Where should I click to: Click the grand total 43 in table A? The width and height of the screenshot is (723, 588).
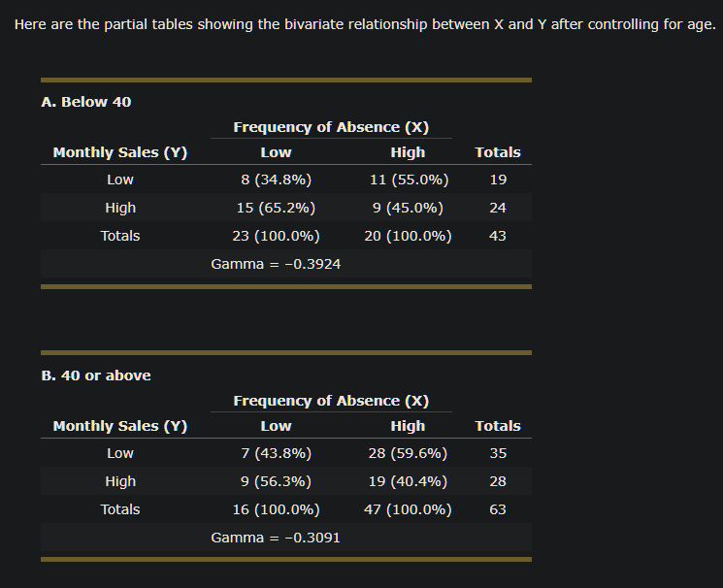pos(498,236)
